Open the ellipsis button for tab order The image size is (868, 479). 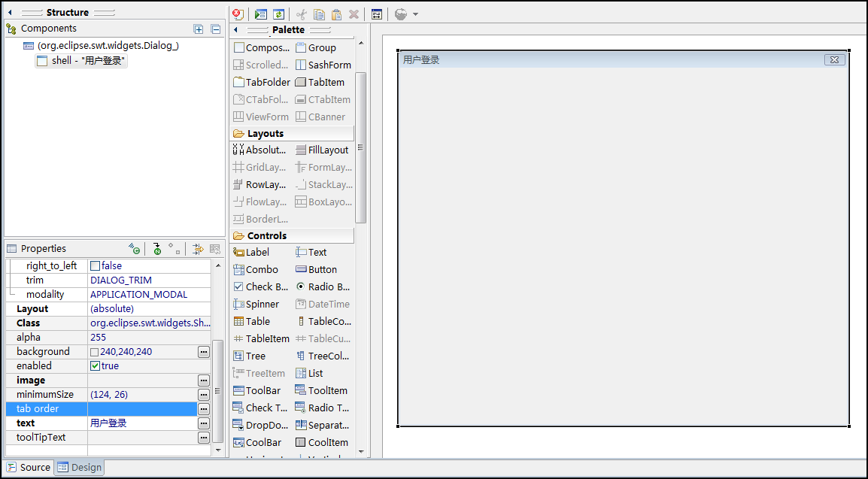(203, 409)
